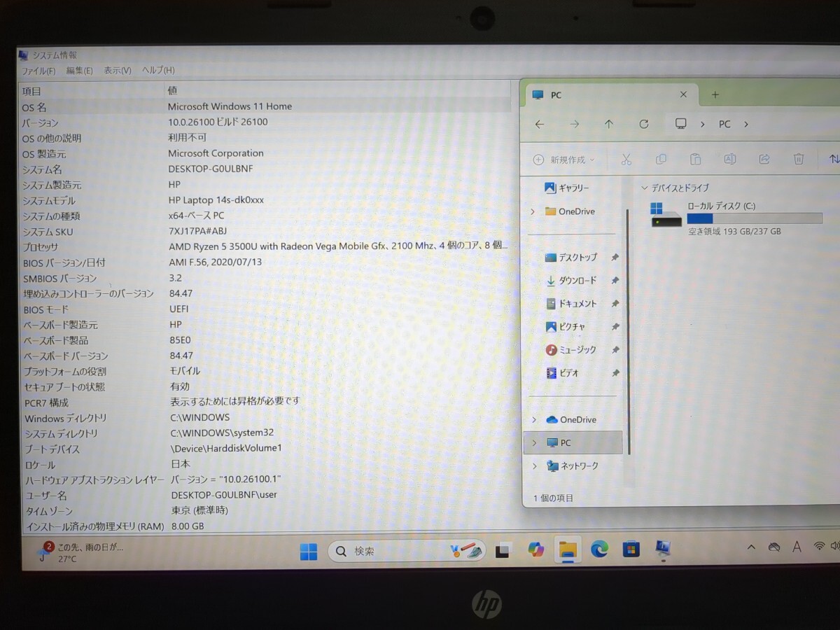The image size is (840, 630).
Task: Open the 表示(V) menu
Action: (117, 71)
